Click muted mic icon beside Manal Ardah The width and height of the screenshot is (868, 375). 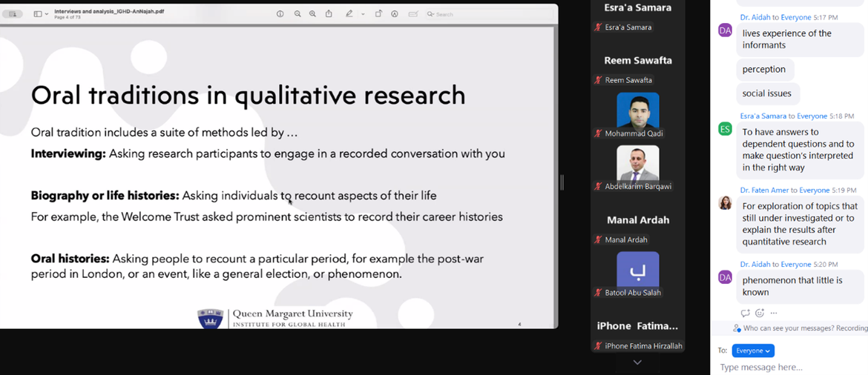[598, 239]
